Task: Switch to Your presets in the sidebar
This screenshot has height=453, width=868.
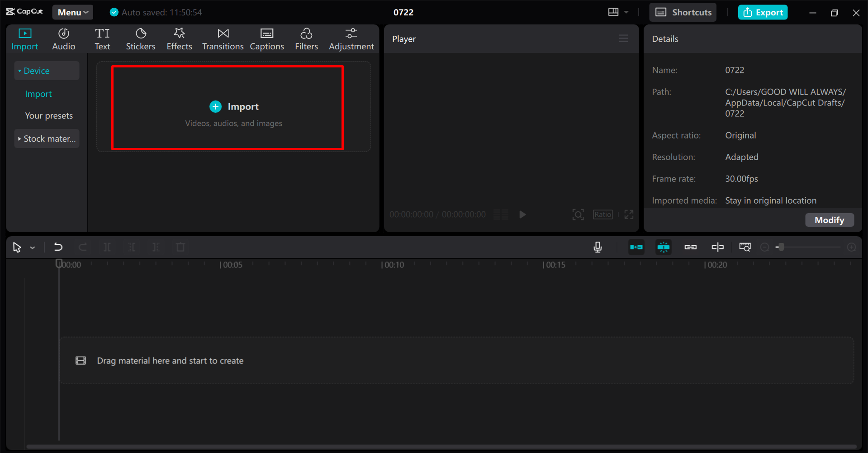Action: pyautogui.click(x=49, y=115)
